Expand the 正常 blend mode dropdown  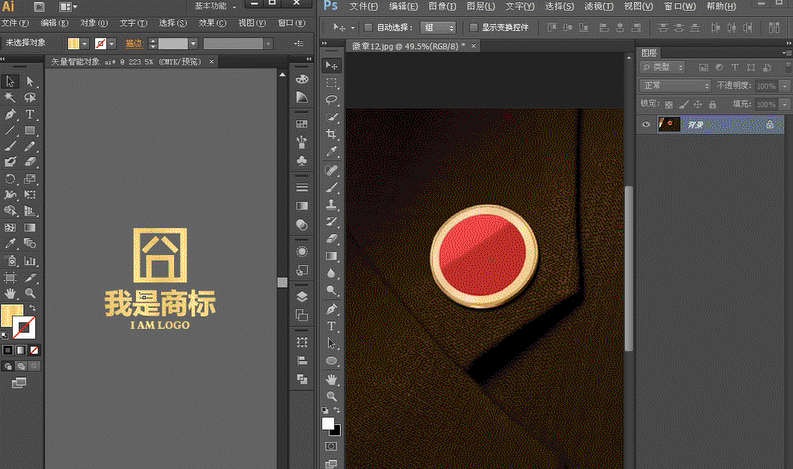tap(675, 86)
